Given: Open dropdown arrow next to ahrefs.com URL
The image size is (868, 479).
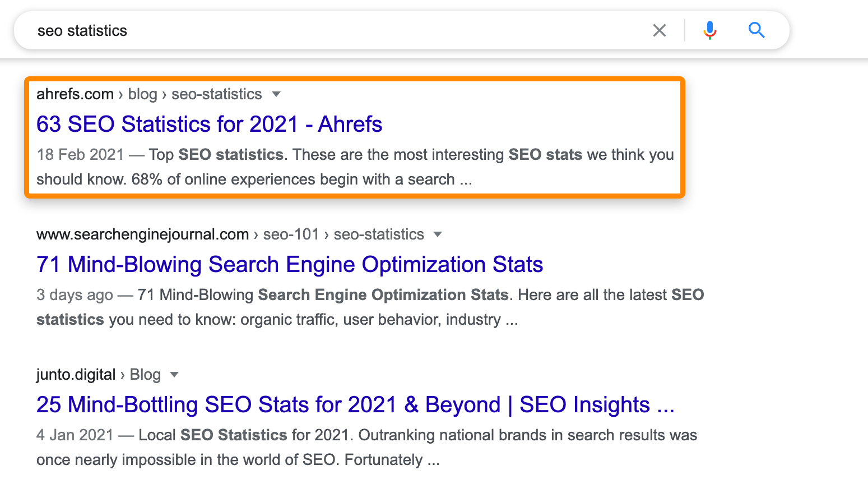Looking at the screenshot, I should pos(276,94).
